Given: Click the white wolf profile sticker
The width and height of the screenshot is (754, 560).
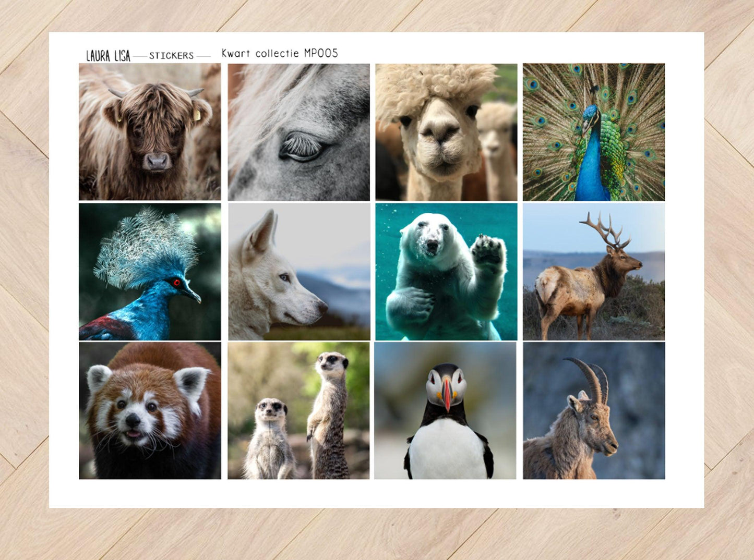Looking at the screenshot, I should (298, 272).
